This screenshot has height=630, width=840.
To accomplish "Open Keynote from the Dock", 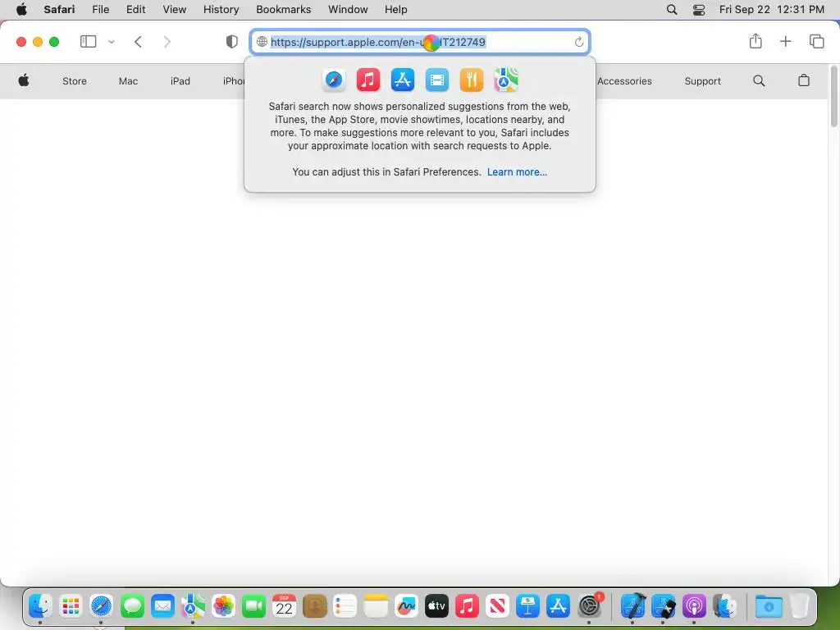I will click(x=527, y=606).
